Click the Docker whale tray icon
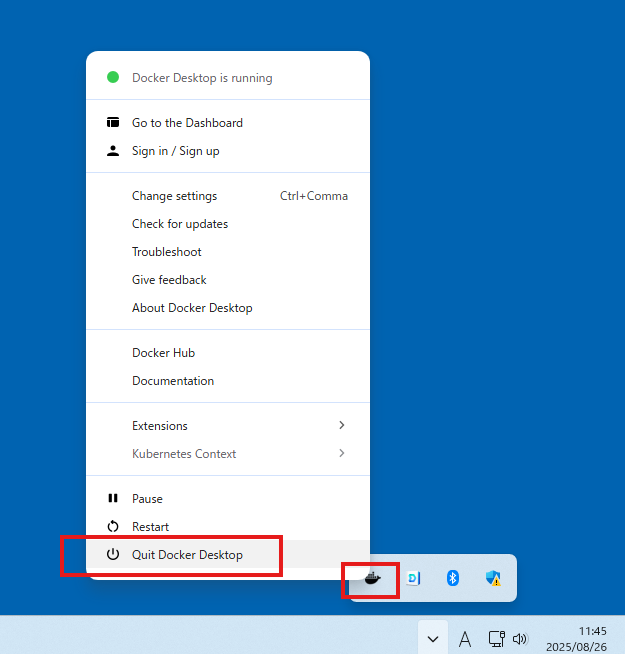 [x=372, y=578]
